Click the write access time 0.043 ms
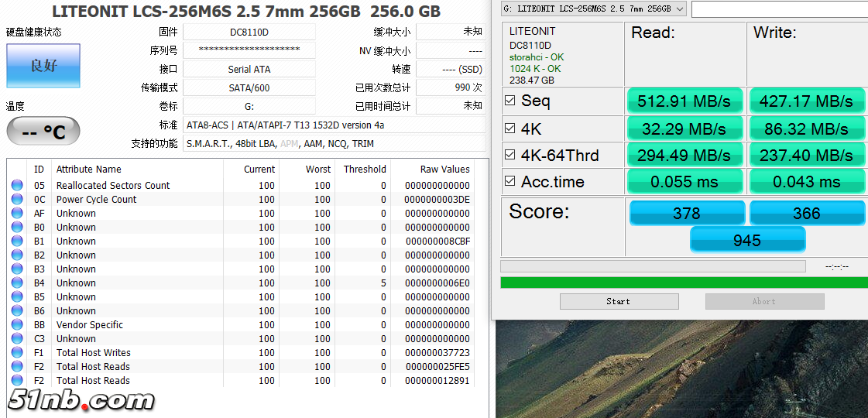 pos(807,182)
